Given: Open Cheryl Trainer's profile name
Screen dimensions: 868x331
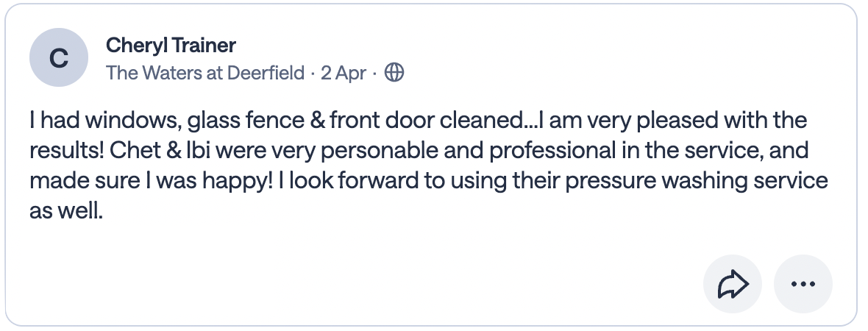Looking at the screenshot, I should tap(171, 45).
